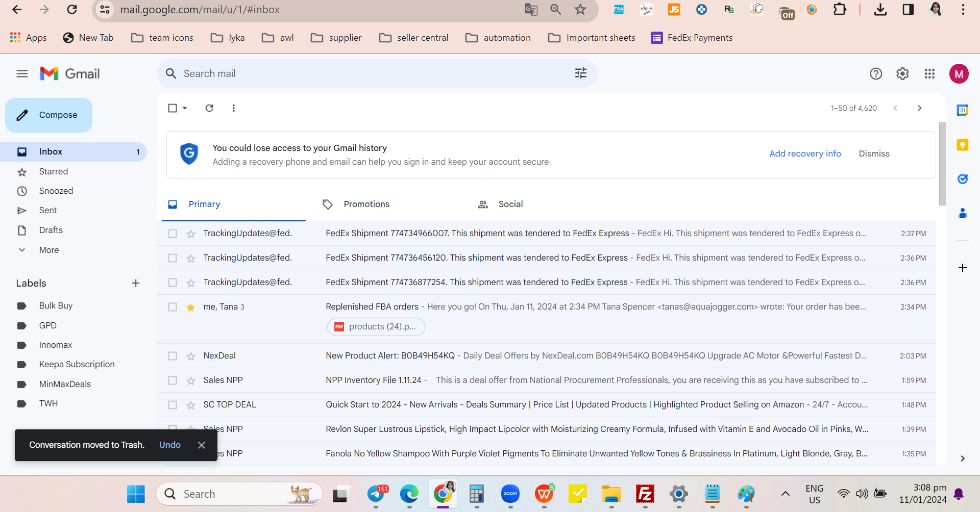
Task: Toggle Chrome side panel icon
Action: pyautogui.click(x=908, y=10)
